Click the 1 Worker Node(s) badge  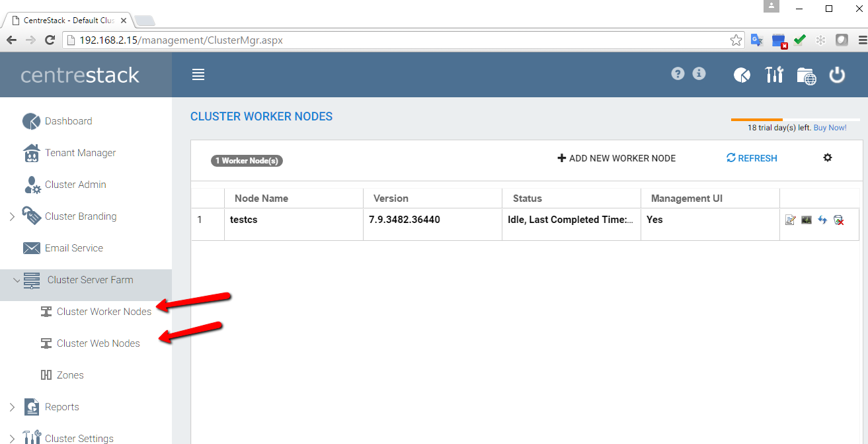point(247,161)
